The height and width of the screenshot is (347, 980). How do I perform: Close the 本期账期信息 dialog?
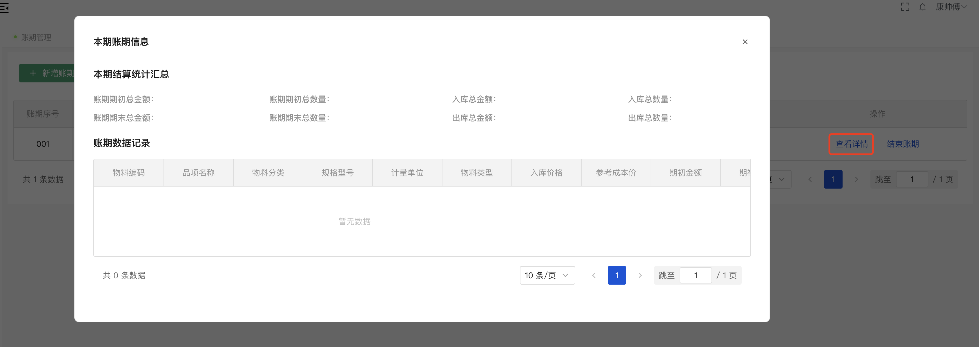[745, 41]
